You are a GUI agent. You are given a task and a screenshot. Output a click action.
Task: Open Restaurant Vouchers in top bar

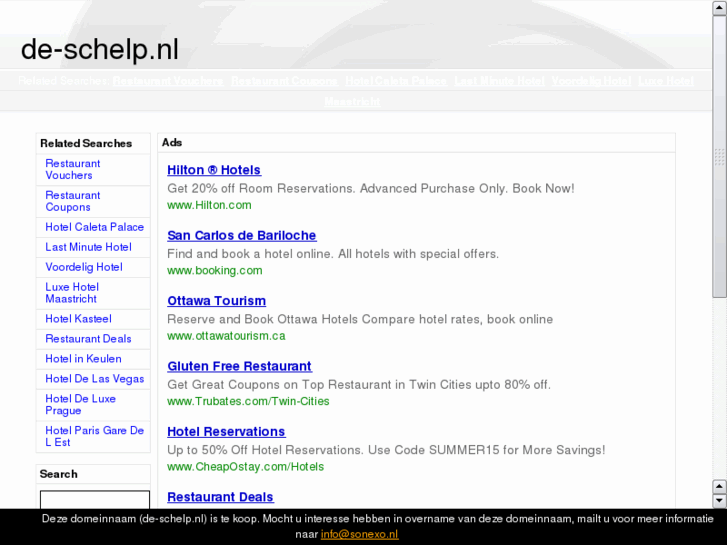168,81
